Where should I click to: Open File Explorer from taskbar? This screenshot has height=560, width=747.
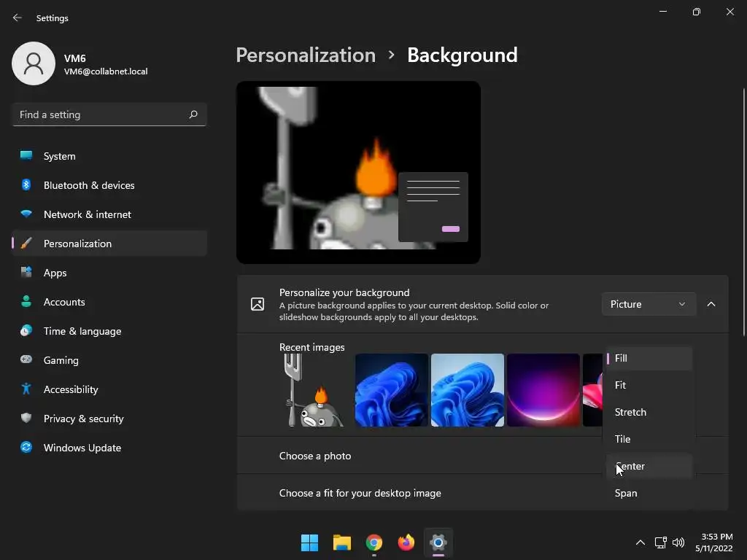pos(342,542)
